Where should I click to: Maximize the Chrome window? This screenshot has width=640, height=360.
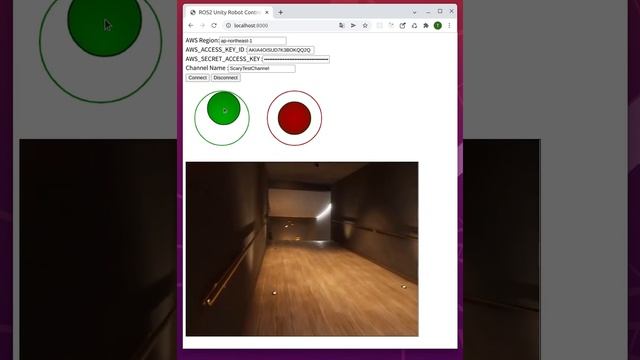pos(440,11)
